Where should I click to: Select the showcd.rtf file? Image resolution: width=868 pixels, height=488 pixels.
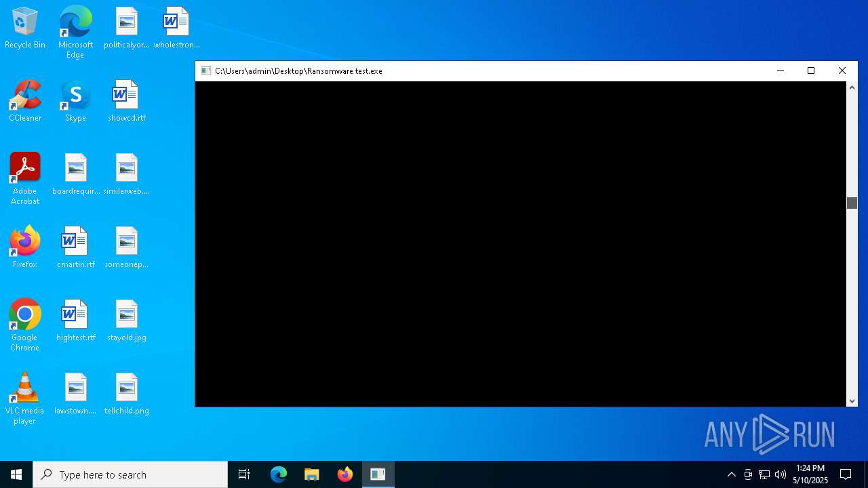pos(127,102)
